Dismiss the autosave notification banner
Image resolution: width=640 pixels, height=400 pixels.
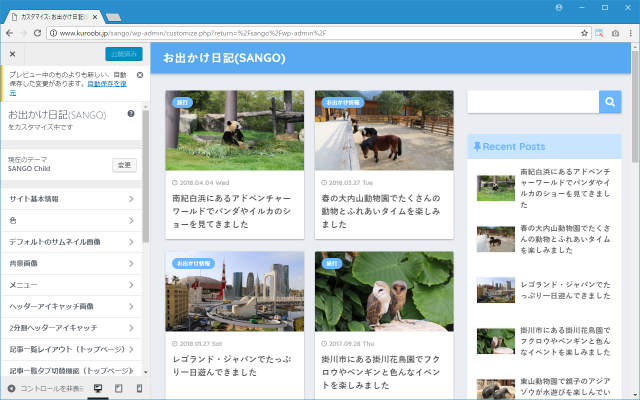click(140, 75)
